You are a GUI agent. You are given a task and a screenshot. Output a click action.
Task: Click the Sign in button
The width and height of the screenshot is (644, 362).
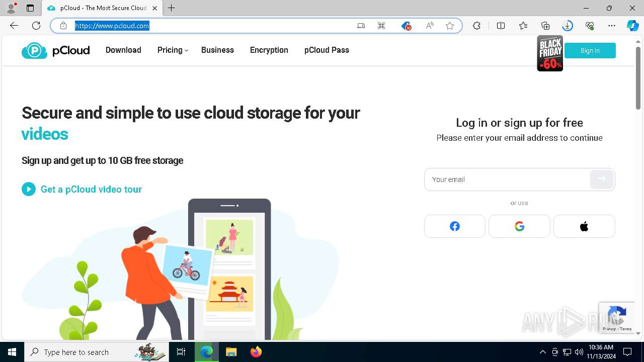(x=590, y=50)
